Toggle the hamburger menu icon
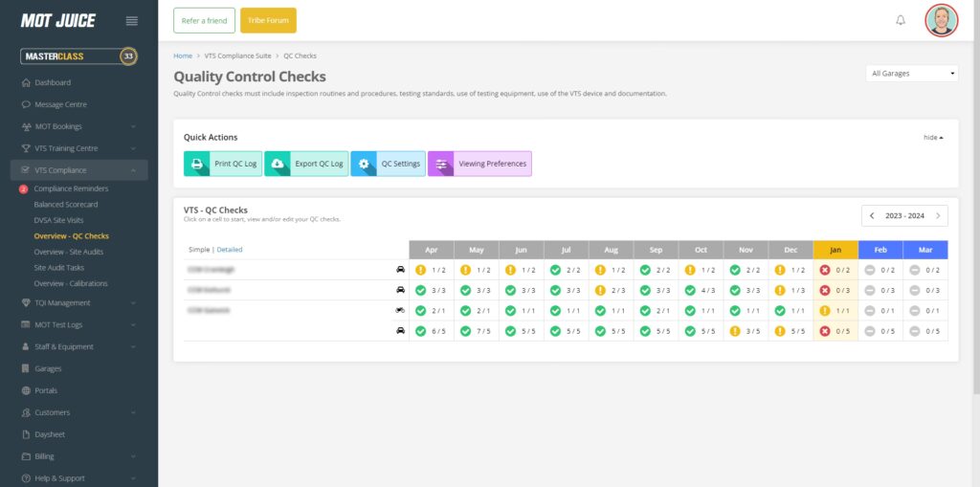 [x=132, y=21]
